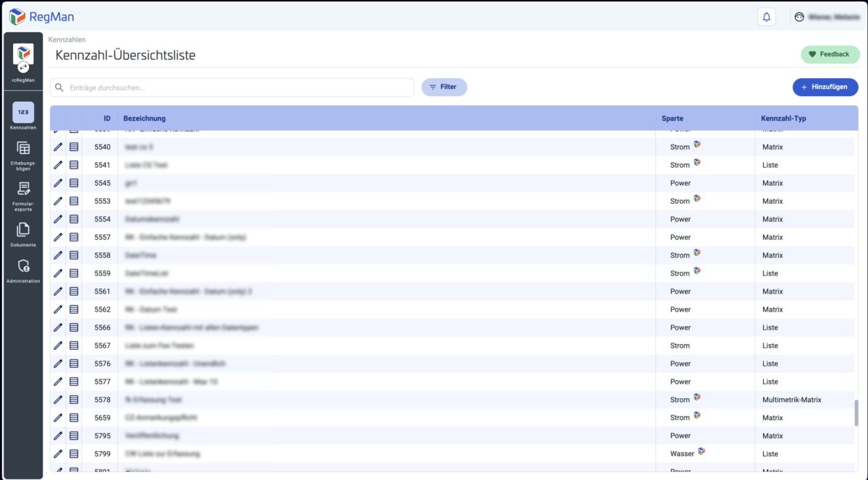This screenshot has height=480, width=868.
Task: Click the Feedback button
Action: pyautogui.click(x=830, y=54)
